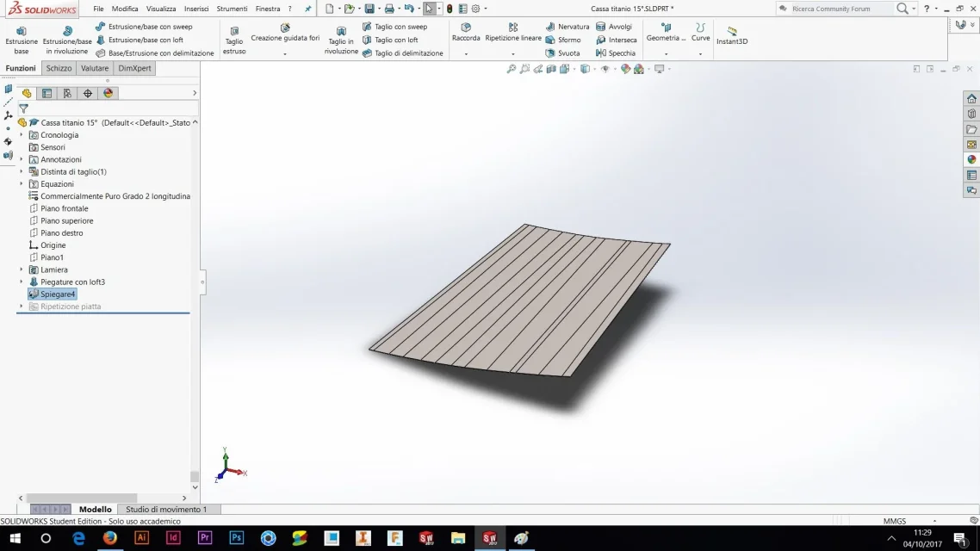Click the Save toolbar icon
The image size is (980, 551).
click(369, 9)
